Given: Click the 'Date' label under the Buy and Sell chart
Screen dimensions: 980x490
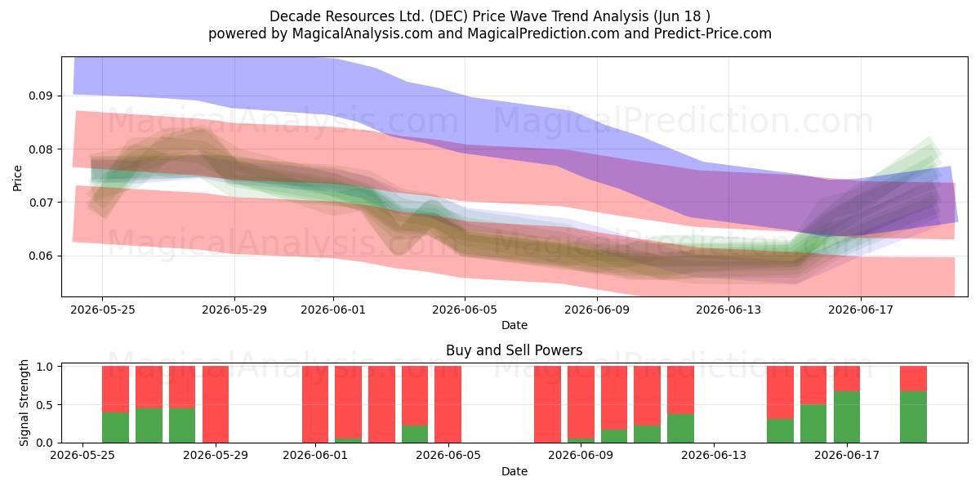Looking at the screenshot, I should coord(514,471).
